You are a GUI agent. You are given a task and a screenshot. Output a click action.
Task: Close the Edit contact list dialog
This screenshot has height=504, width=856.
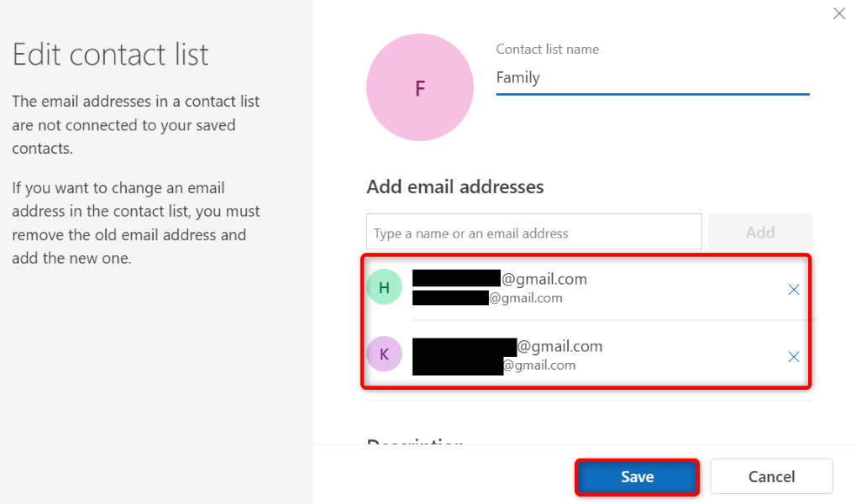pyautogui.click(x=838, y=13)
